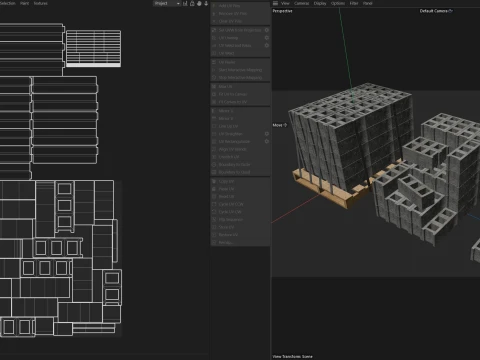Click the UV Straighten icon

click(x=214, y=134)
